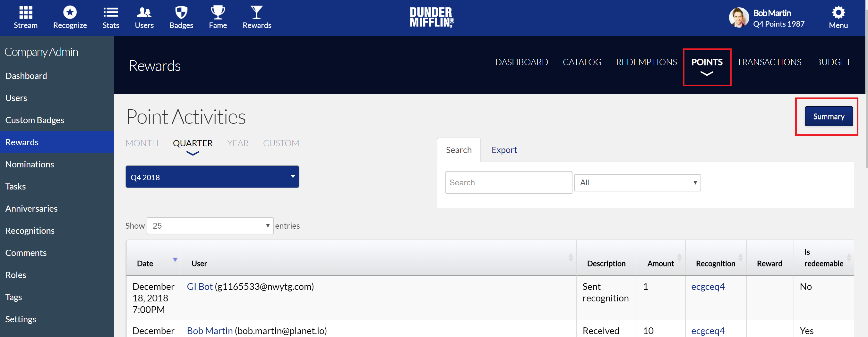
Task: Open Custom Badges in sidebar
Action: point(56,120)
